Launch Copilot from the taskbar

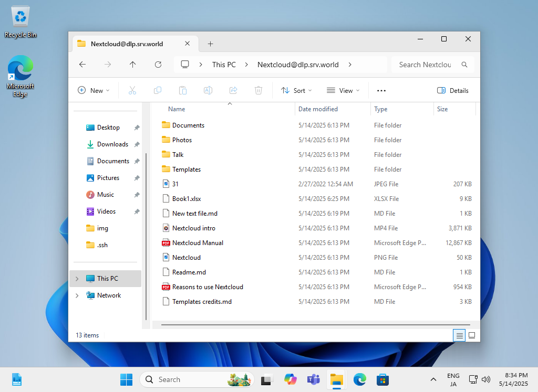pyautogui.click(x=290, y=379)
